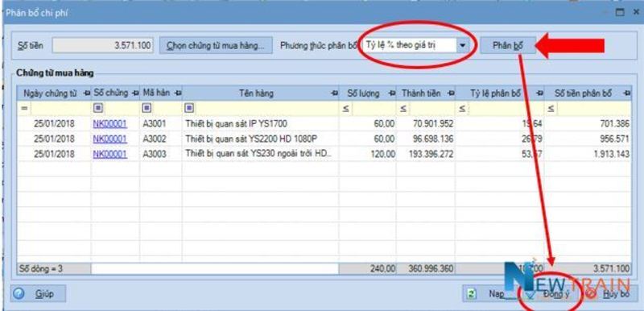Click the Nạp reload button
This screenshot has height=311, width=644.
(x=490, y=294)
